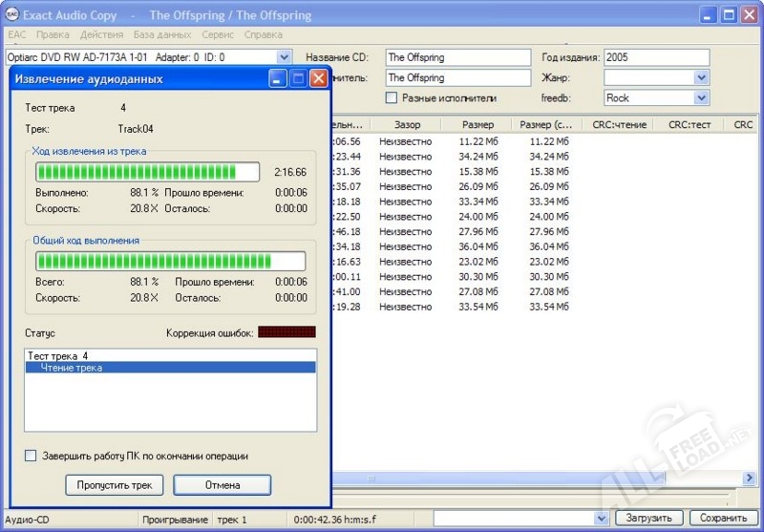Minimize the audio extraction dialog
Screen dimensions: 764x532
click(278, 78)
